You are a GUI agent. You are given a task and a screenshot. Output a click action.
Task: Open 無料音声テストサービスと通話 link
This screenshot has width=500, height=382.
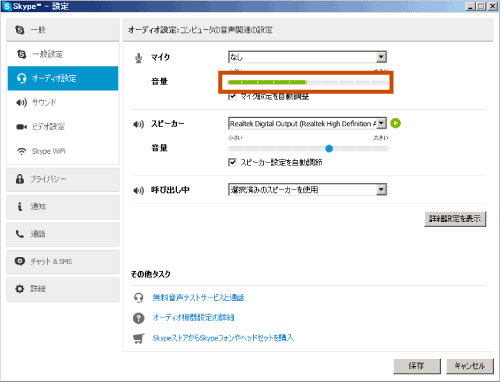tap(198, 297)
